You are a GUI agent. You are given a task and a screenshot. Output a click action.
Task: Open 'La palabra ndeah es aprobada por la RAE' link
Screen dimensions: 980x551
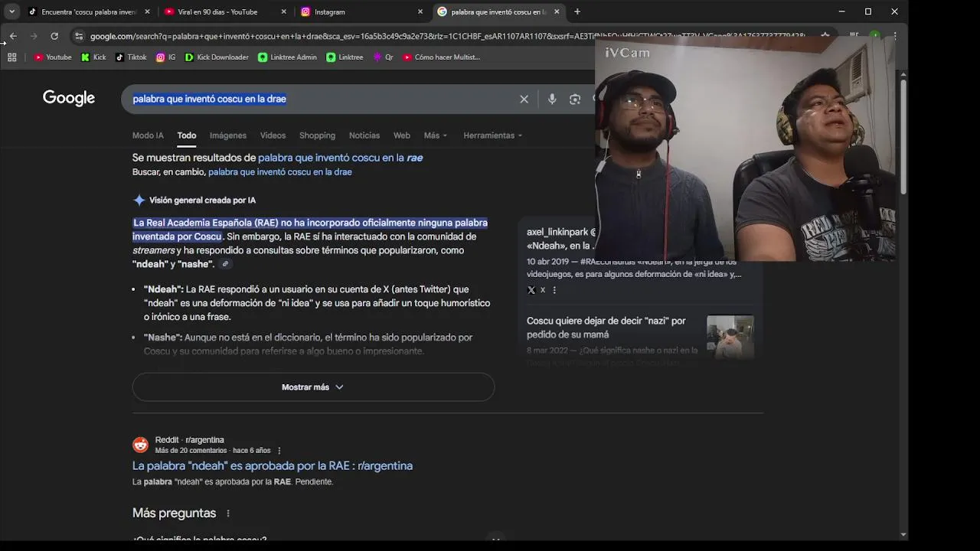coord(273,465)
